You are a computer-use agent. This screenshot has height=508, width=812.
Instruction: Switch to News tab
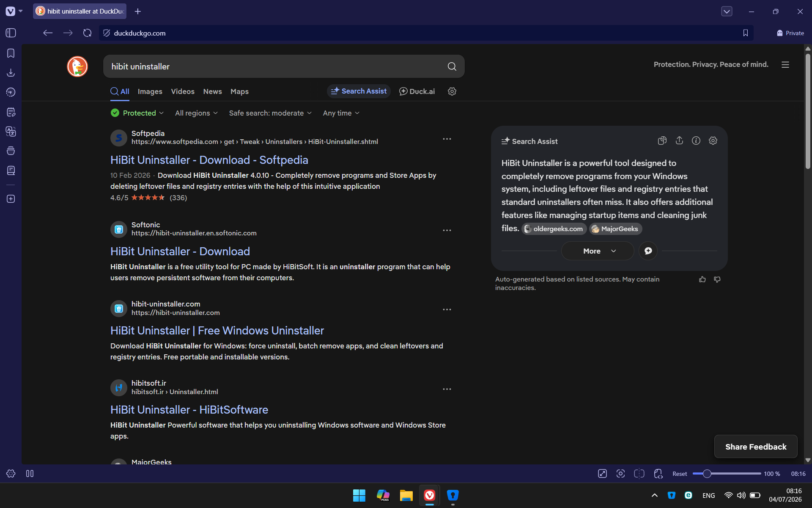click(x=212, y=91)
